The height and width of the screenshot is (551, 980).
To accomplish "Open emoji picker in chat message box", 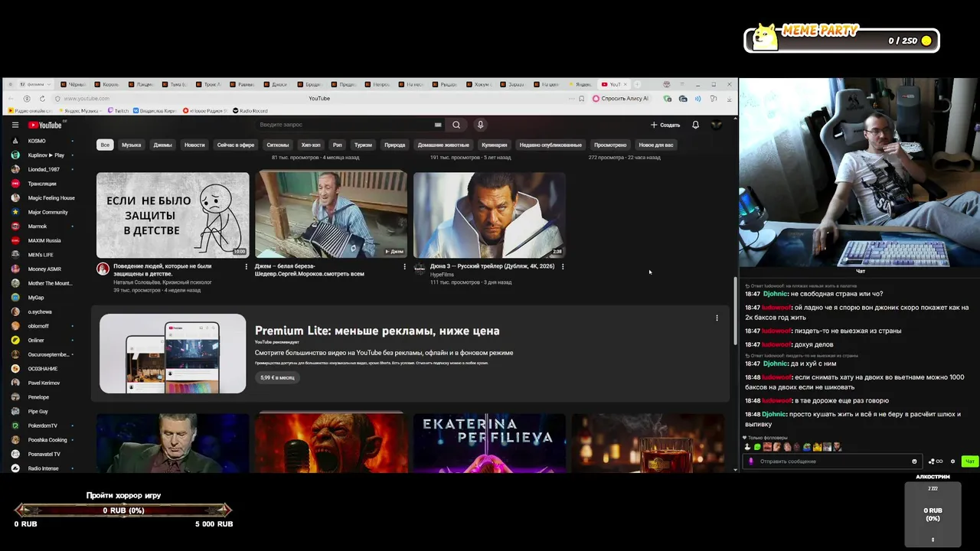I will 914,461.
